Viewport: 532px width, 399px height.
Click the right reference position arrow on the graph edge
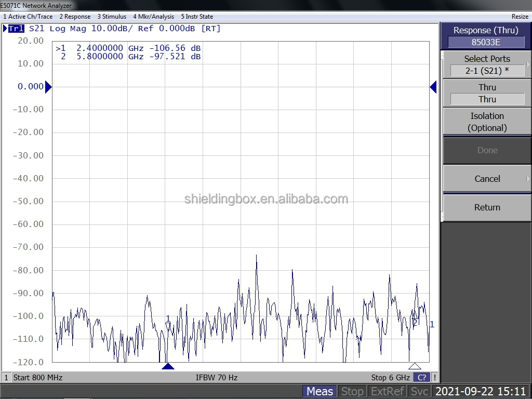(x=433, y=87)
